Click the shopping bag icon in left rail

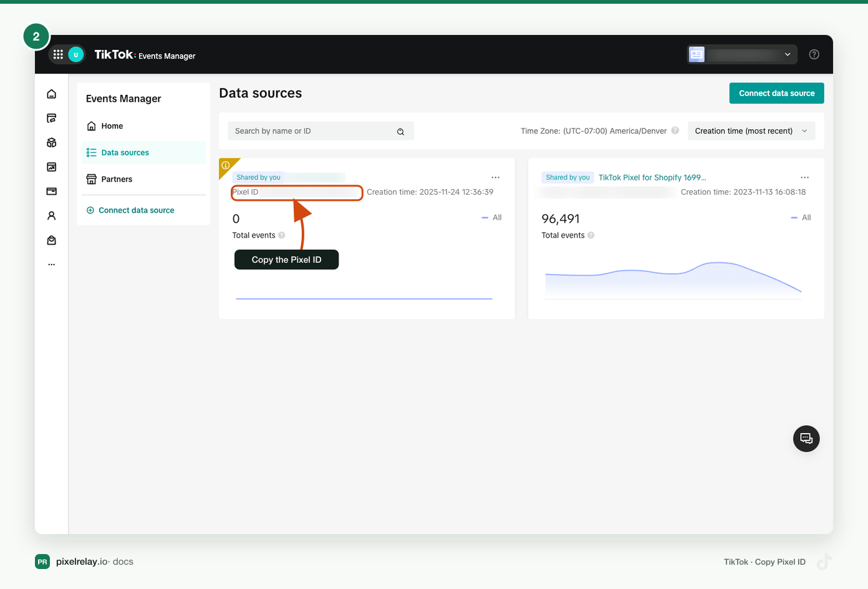(x=52, y=240)
